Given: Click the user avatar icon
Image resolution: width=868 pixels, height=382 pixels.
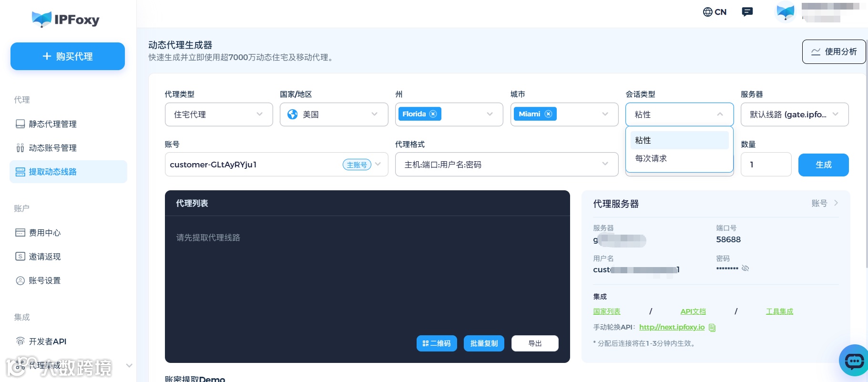Looking at the screenshot, I should click(785, 12).
